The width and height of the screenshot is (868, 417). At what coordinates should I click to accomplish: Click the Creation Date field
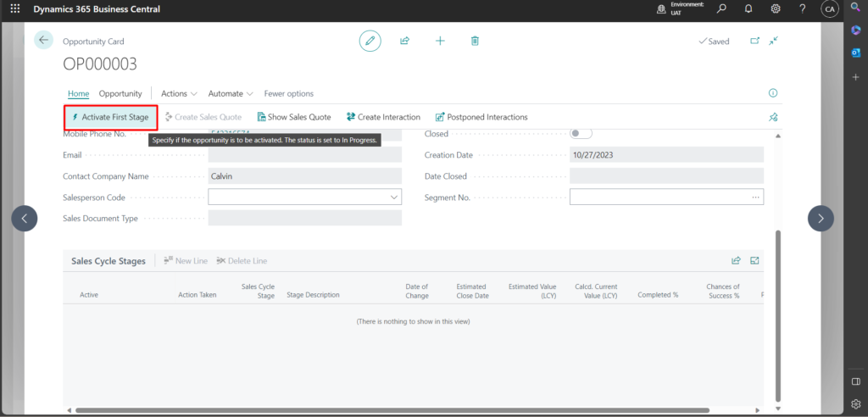pyautogui.click(x=666, y=155)
